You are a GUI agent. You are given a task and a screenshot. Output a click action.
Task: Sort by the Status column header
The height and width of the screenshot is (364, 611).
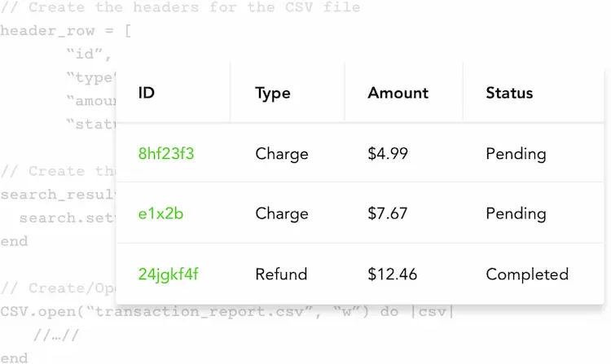coord(509,93)
